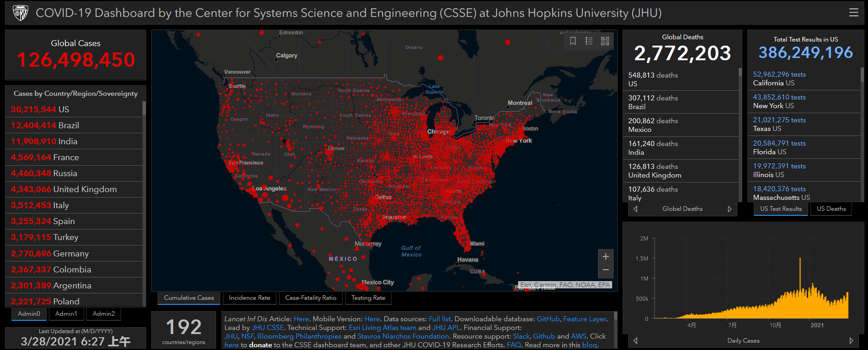The image size is (868, 350).
Task: Open the hamburger menu in the header
Action: pos(853,13)
